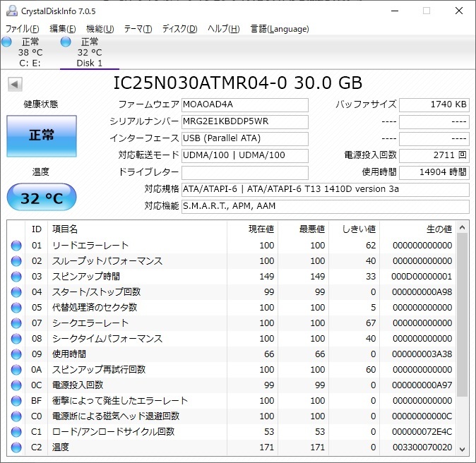Click status orb of attribute 01 row
The width and height of the screenshot is (476, 463).
coord(16,246)
